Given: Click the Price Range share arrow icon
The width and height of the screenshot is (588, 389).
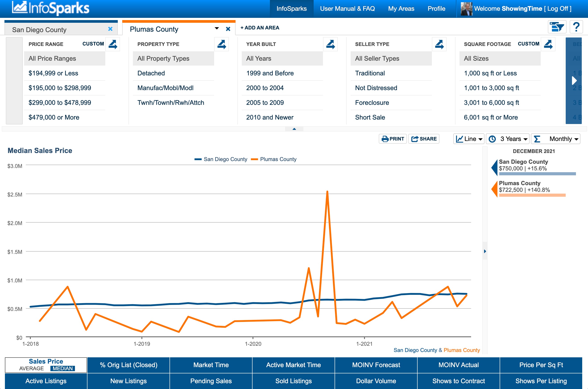Looking at the screenshot, I should tap(113, 44).
